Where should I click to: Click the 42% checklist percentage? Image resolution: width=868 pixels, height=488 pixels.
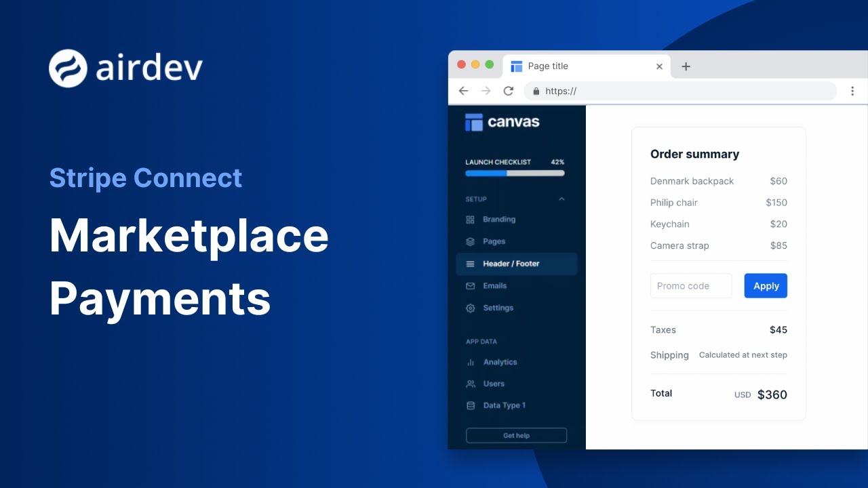tap(557, 163)
